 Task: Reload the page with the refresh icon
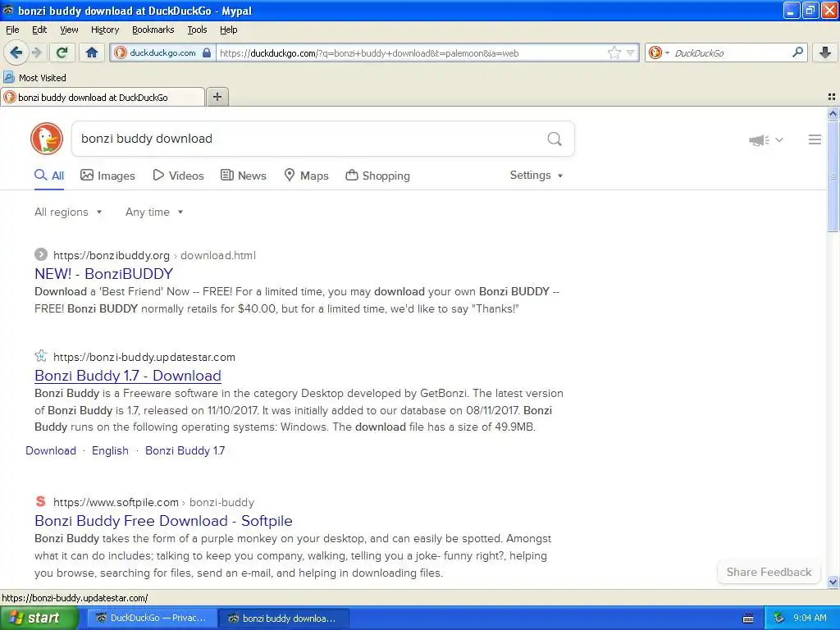coord(62,52)
